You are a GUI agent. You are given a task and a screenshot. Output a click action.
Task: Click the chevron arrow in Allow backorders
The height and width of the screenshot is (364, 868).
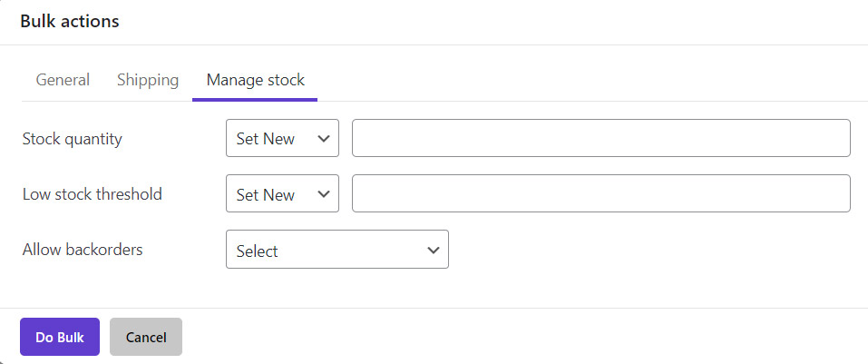[x=433, y=250]
